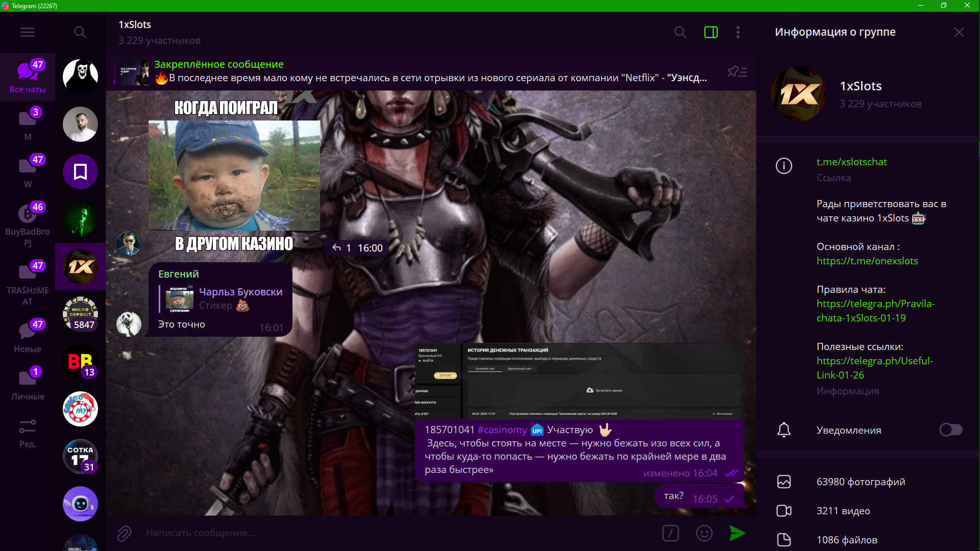
Task: Click the paperclip attach file icon
Action: (x=124, y=533)
